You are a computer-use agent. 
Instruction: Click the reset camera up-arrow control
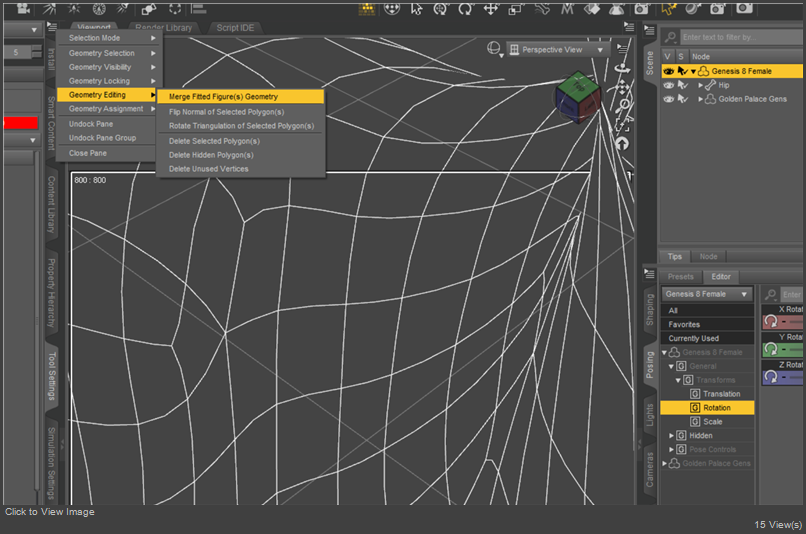622,144
